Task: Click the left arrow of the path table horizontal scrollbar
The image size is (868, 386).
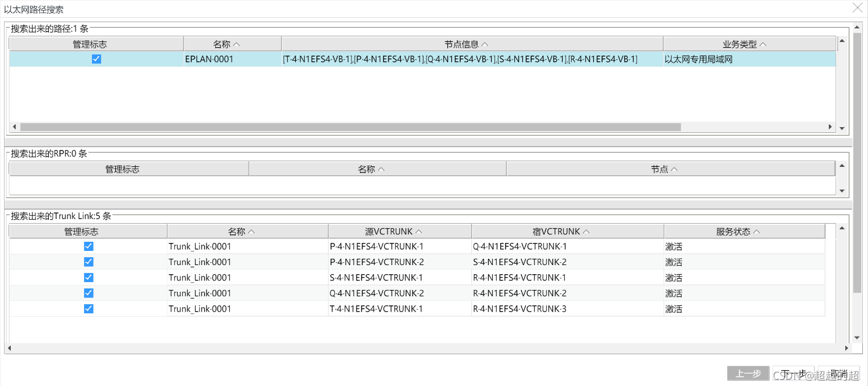Action: (15, 127)
